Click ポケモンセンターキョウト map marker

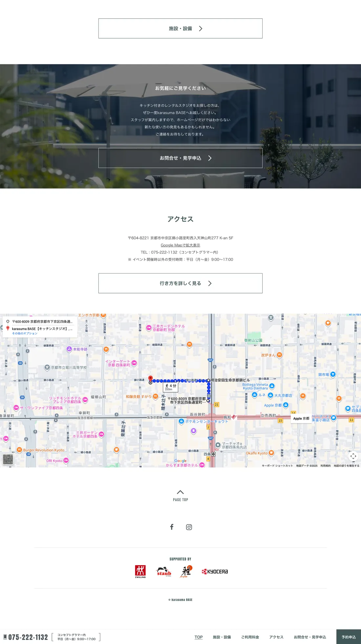click(181, 421)
